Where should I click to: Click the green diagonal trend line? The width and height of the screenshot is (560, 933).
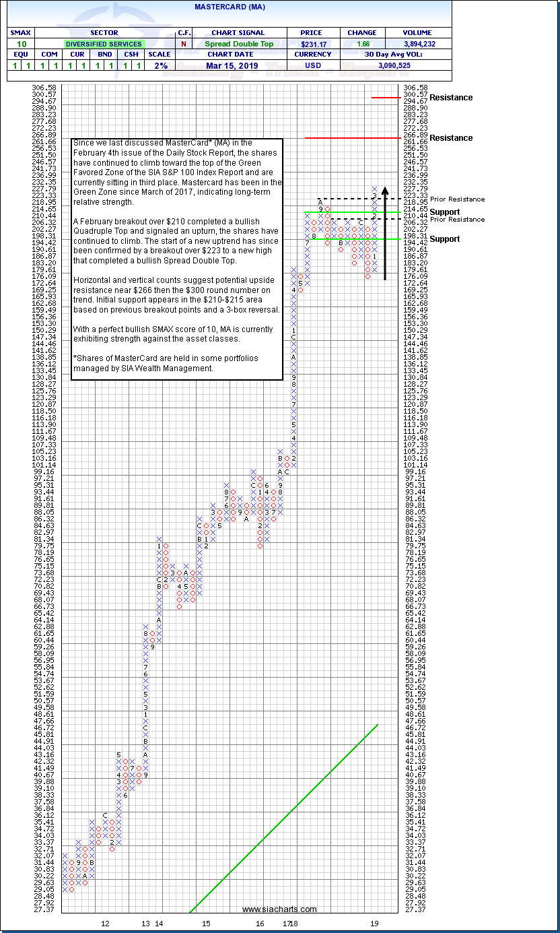click(x=283, y=818)
